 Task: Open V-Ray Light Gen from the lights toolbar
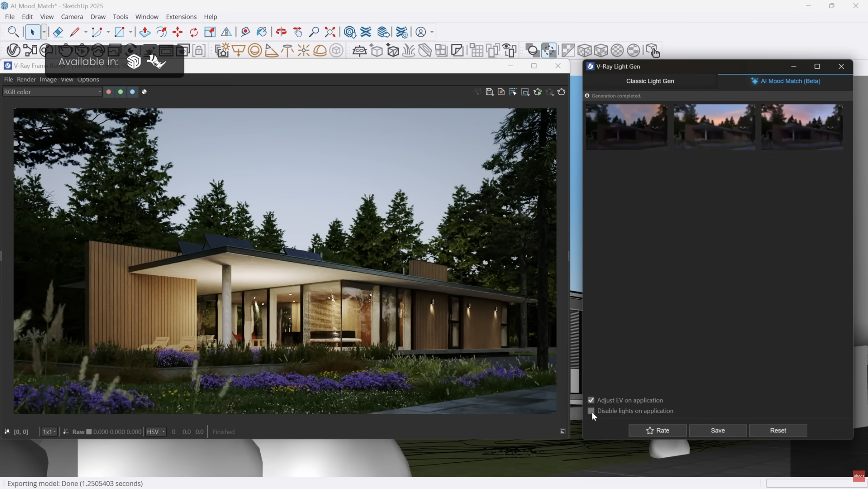point(222,51)
